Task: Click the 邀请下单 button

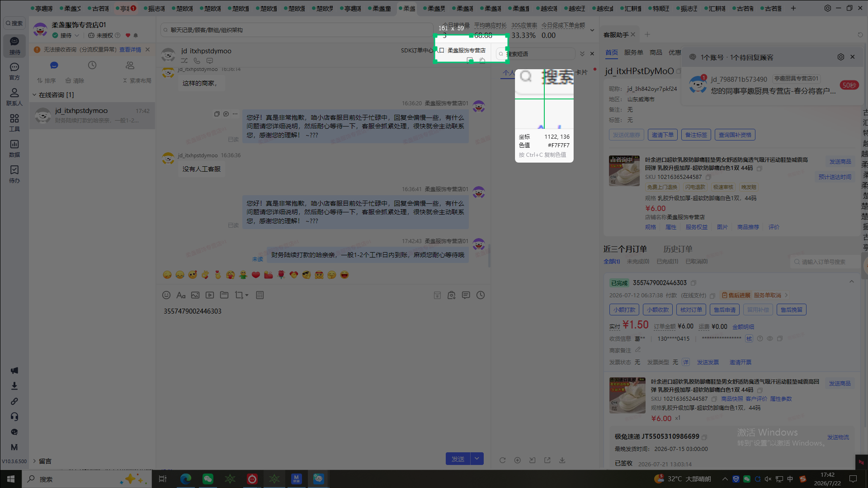Action: 663,135
